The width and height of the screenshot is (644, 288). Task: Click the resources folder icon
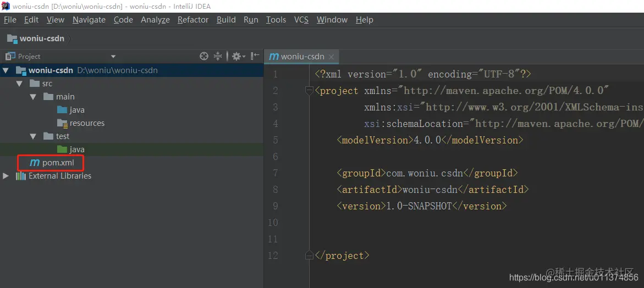point(62,123)
